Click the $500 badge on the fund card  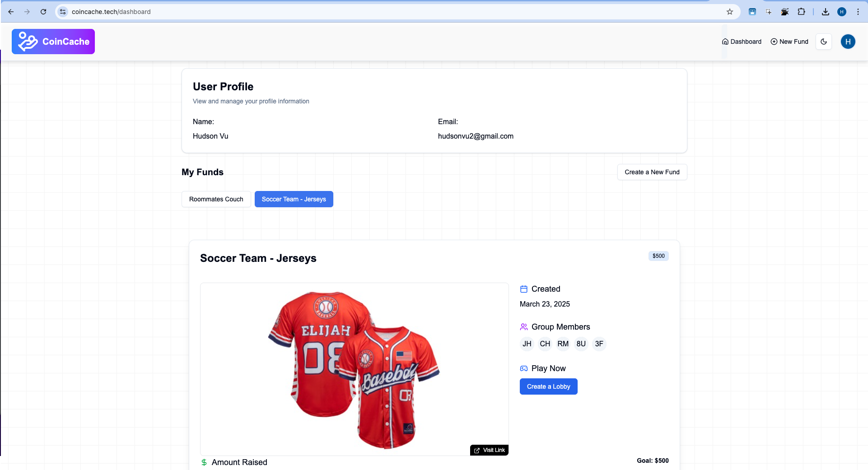[x=658, y=256]
